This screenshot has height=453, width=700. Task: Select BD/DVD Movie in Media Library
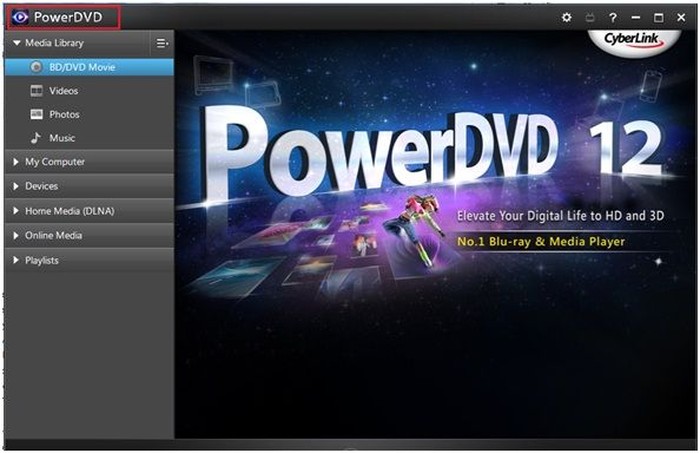click(x=82, y=67)
